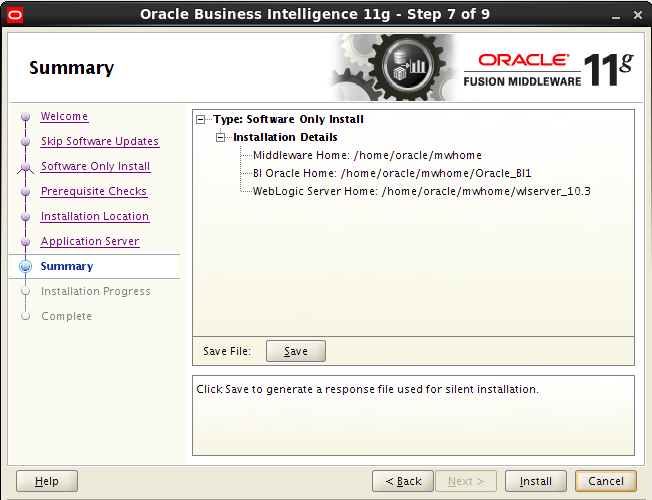Click the disabled Next button
Viewport: 652px width, 500px height.
(x=466, y=481)
